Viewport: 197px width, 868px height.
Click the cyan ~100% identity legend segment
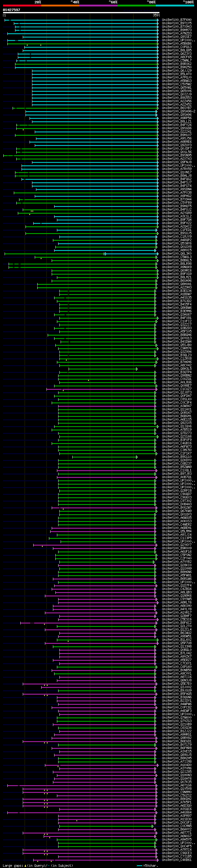point(175,6)
